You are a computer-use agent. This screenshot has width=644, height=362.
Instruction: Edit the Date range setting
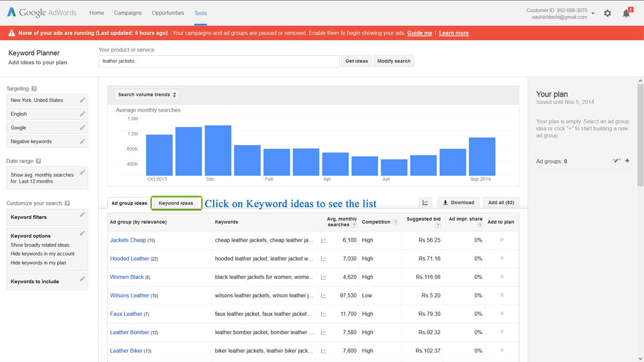(x=83, y=172)
